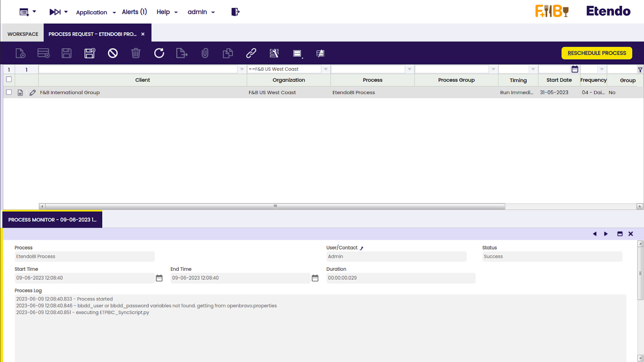Open the Start Date filter calendar

click(x=575, y=69)
